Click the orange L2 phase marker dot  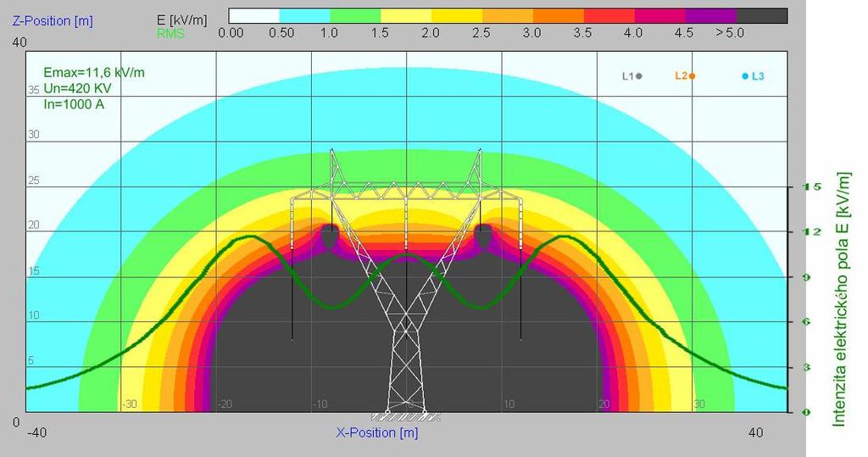(692, 76)
